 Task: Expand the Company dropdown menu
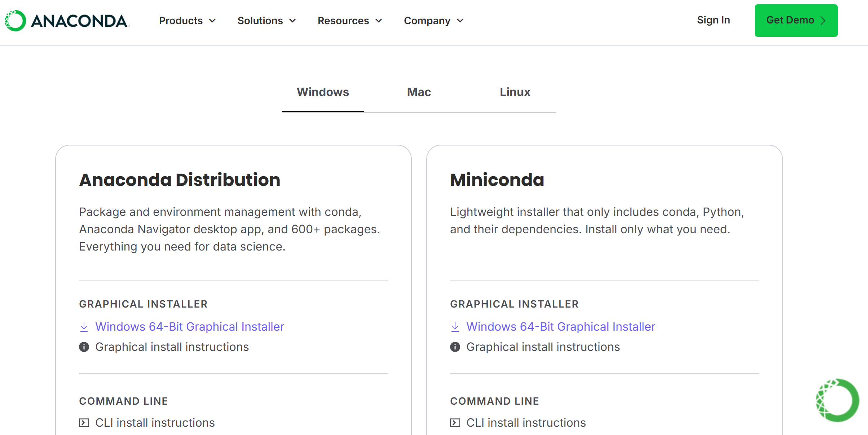coord(434,21)
